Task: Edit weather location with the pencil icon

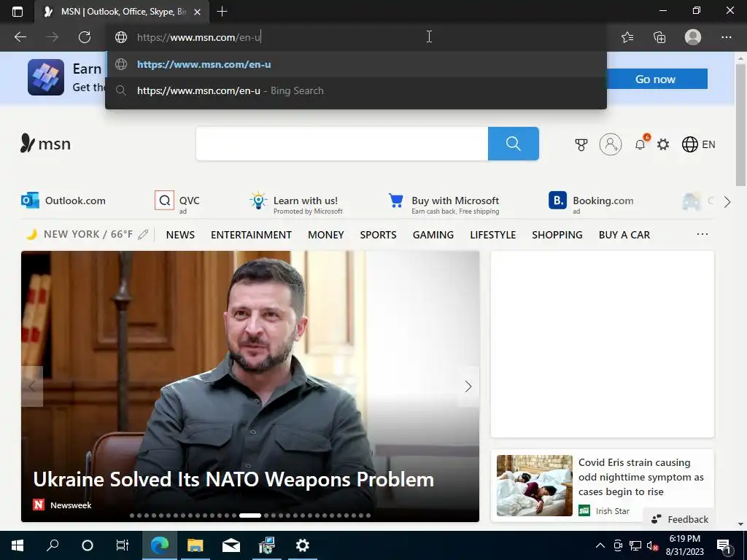Action: 143,234
